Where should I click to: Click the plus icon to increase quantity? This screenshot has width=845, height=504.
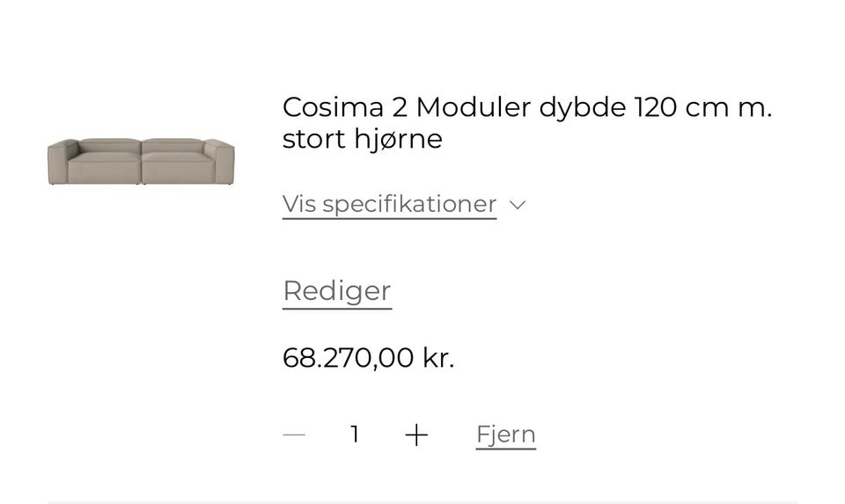click(416, 435)
